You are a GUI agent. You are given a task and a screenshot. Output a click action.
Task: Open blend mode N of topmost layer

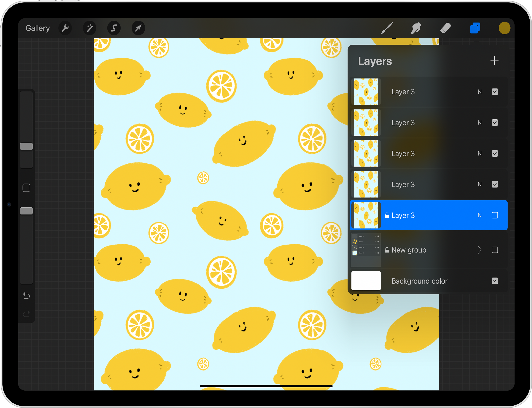480,92
